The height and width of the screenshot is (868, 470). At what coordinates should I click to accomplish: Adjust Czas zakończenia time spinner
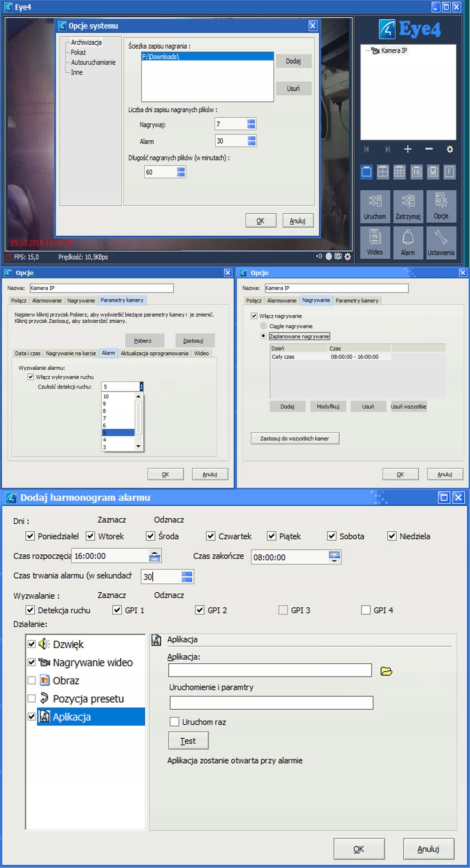(x=334, y=557)
